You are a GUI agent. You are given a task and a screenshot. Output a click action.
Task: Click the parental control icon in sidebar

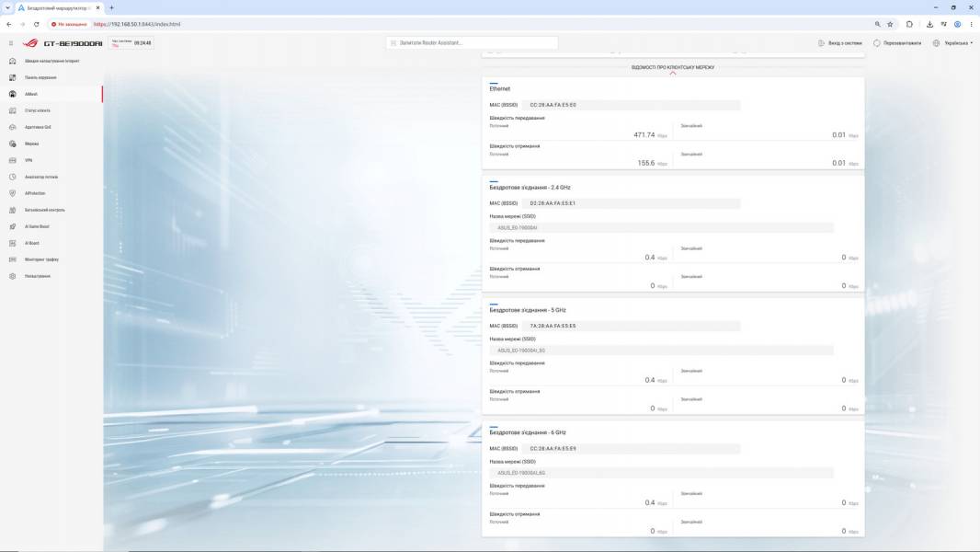point(13,210)
